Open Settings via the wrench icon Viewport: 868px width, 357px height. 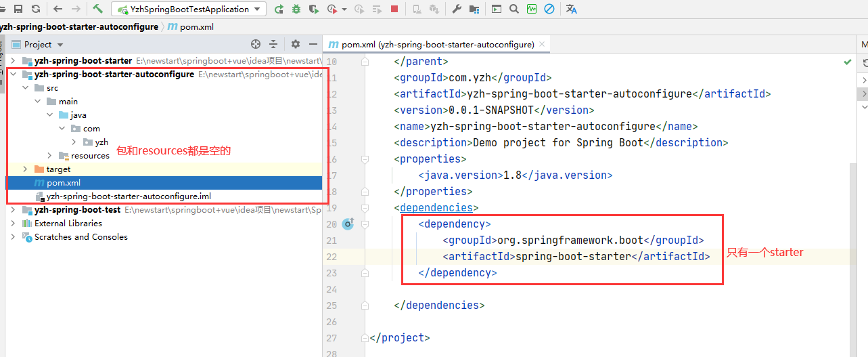tap(457, 9)
